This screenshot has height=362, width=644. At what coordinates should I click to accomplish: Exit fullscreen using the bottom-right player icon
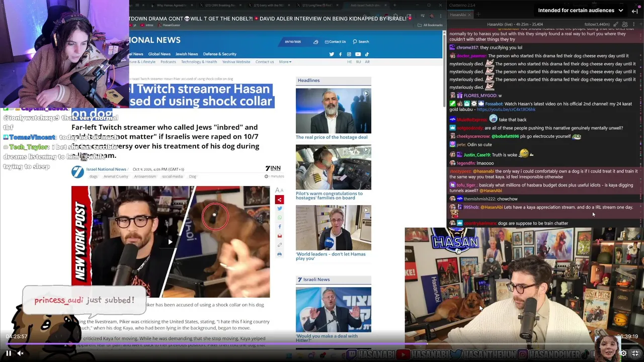635,353
